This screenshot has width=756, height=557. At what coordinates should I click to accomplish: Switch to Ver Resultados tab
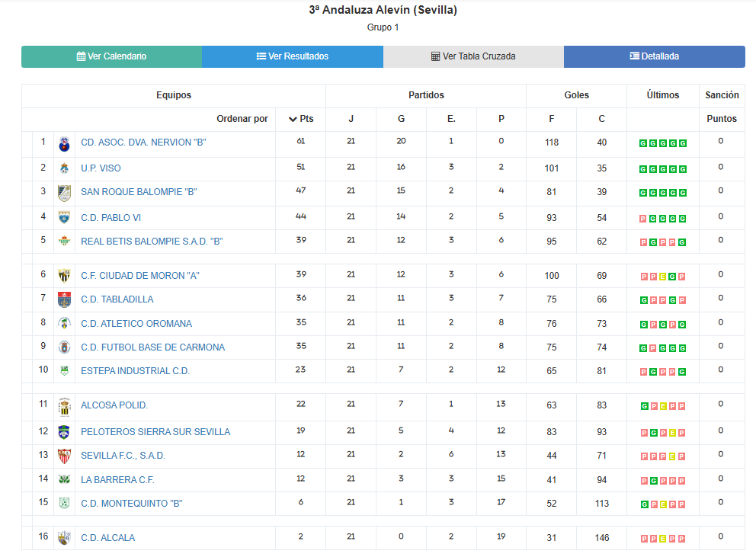[293, 56]
